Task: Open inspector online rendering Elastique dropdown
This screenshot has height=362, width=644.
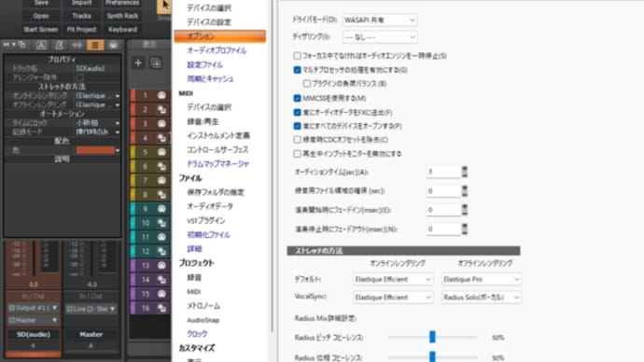Action: pos(98,95)
